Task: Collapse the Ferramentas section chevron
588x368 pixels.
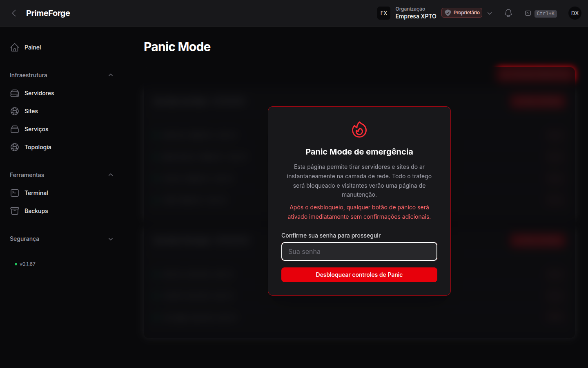Action: [111, 175]
